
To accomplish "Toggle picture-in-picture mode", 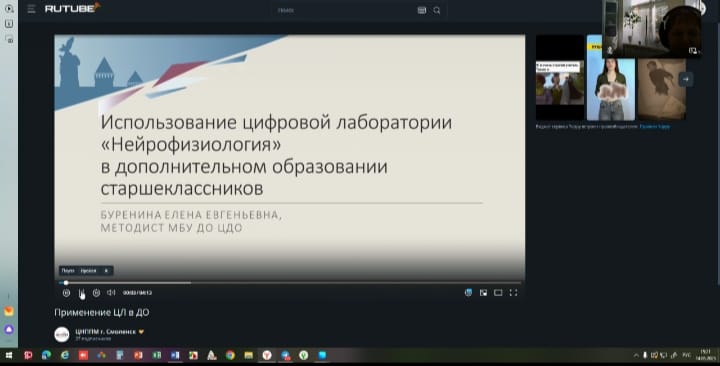I will click(483, 293).
